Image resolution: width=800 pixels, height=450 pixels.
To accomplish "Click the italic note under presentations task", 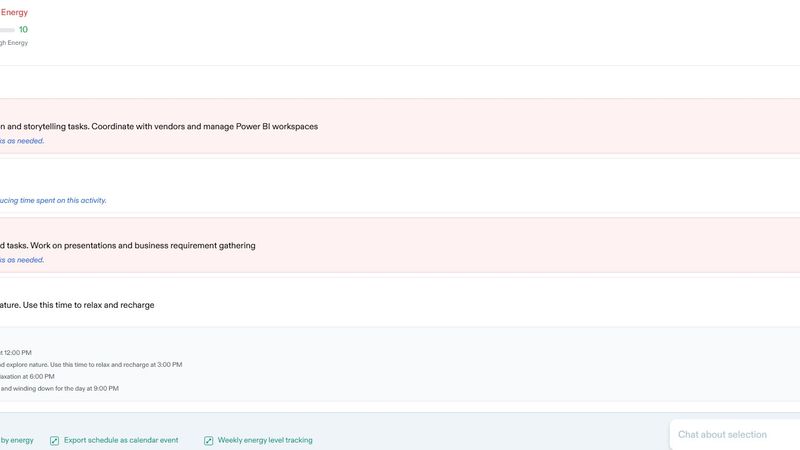I will [22, 260].
